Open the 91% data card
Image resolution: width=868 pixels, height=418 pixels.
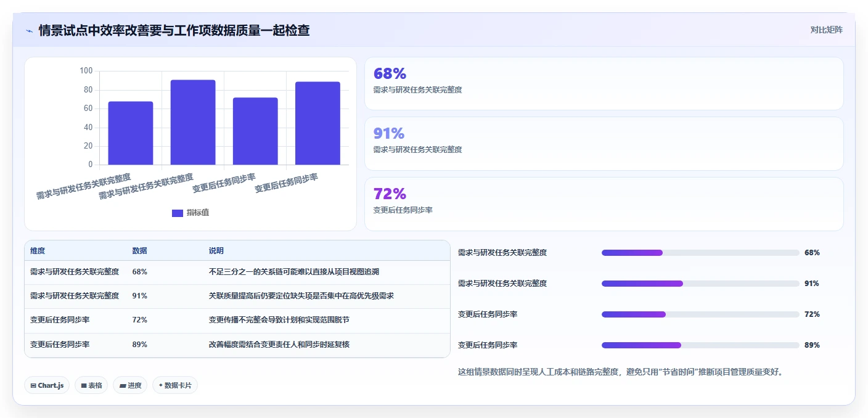tap(604, 144)
